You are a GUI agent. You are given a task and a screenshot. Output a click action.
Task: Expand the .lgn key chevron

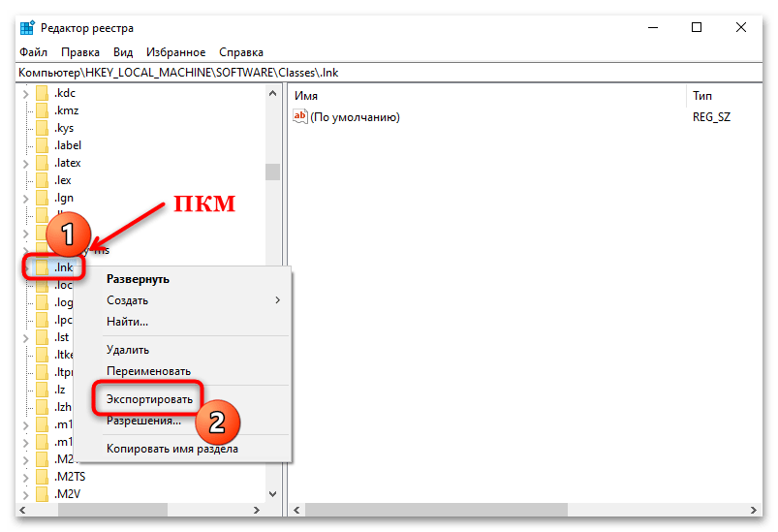pos(25,198)
